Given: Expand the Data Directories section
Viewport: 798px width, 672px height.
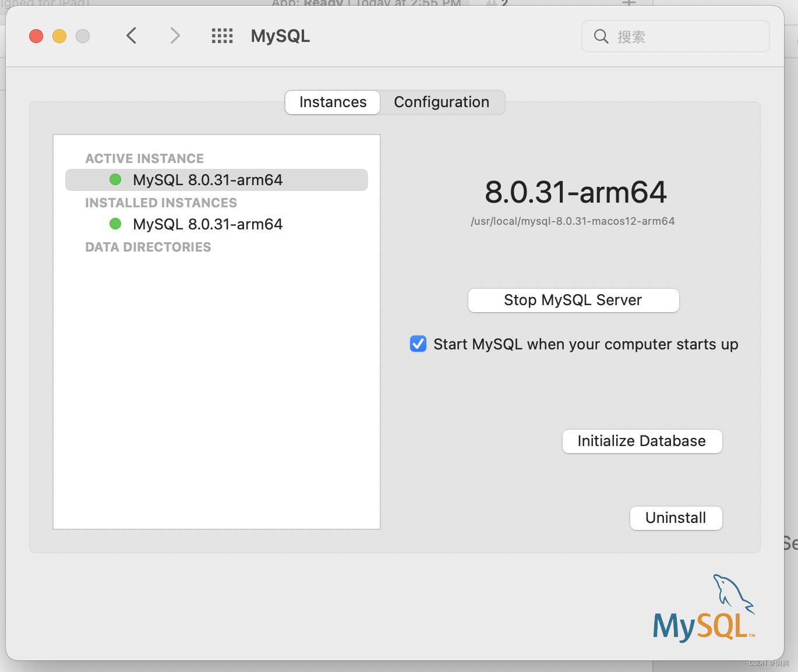Looking at the screenshot, I should [x=148, y=247].
